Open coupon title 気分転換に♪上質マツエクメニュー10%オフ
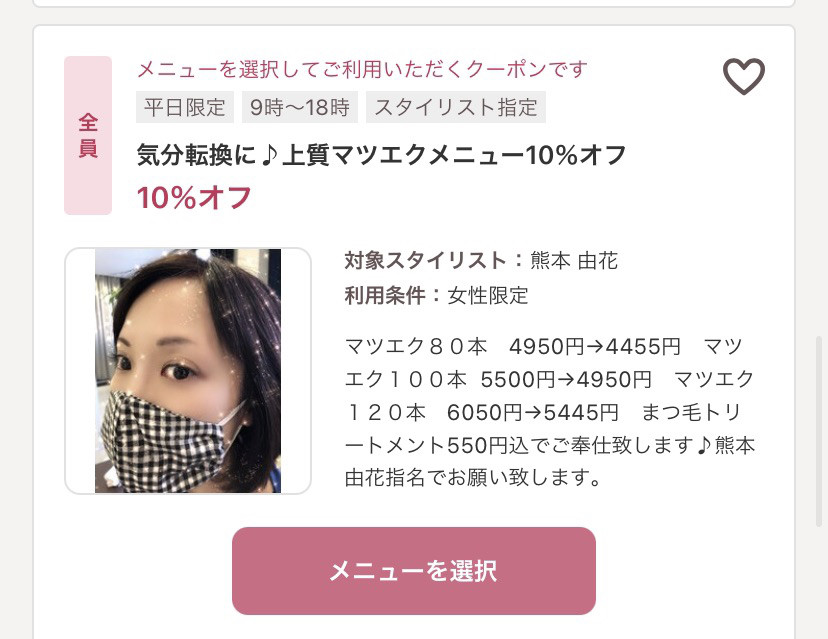 [x=381, y=155]
